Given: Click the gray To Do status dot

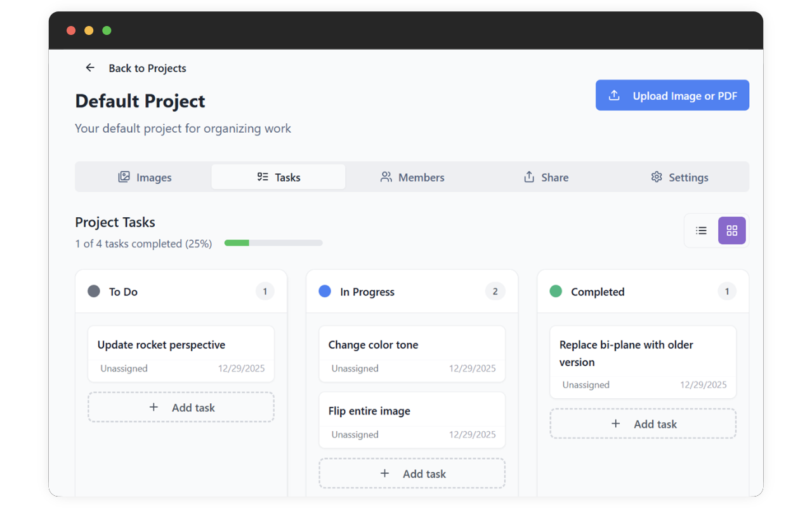Looking at the screenshot, I should 94,291.
